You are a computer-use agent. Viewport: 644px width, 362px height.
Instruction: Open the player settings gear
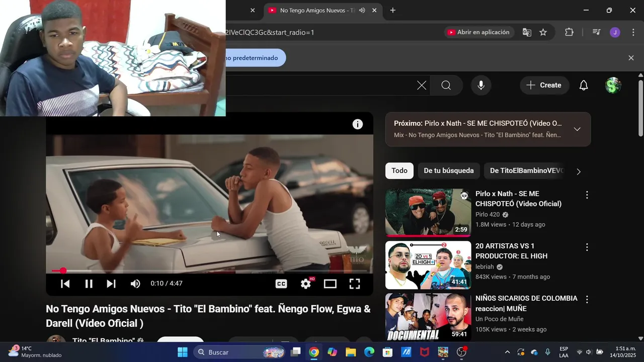[x=306, y=284]
